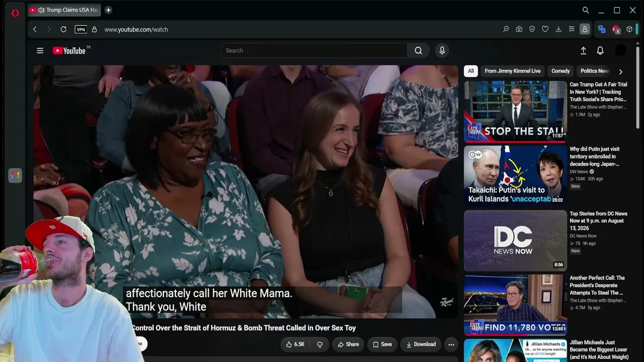The width and height of the screenshot is (644, 362).
Task: Click the main video player frame
Action: (246, 192)
